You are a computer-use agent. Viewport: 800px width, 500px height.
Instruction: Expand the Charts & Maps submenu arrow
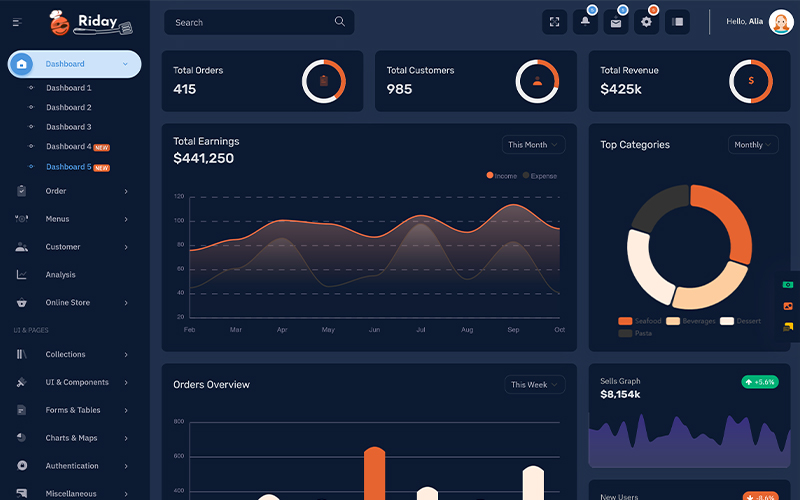pos(126,438)
